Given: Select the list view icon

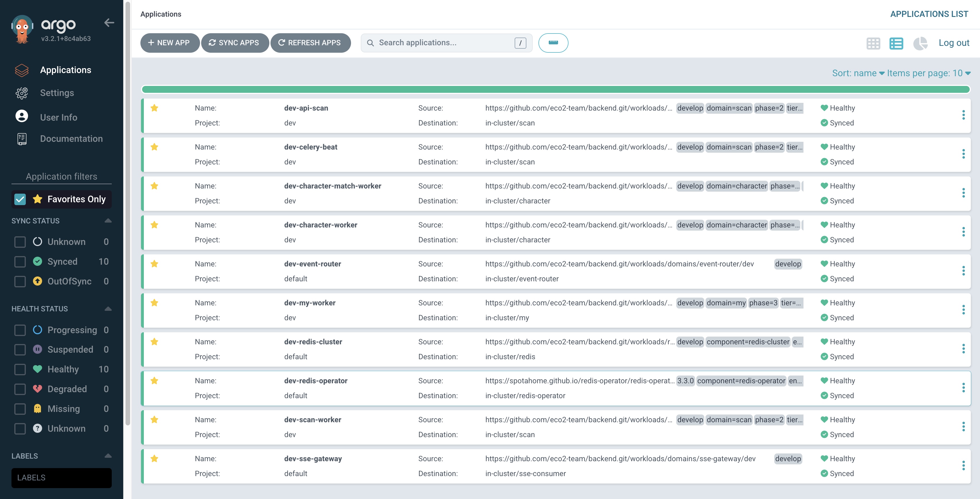Looking at the screenshot, I should pyautogui.click(x=896, y=43).
